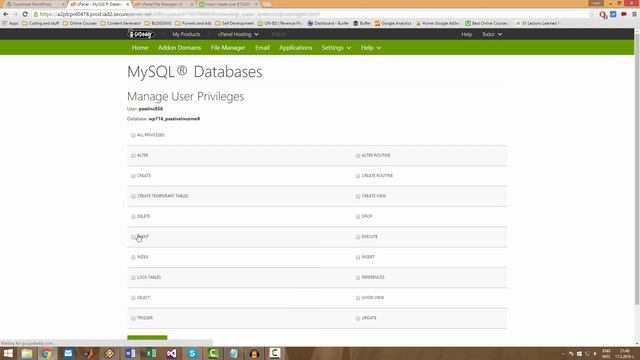Click the green button below privileges

pyautogui.click(x=147, y=338)
